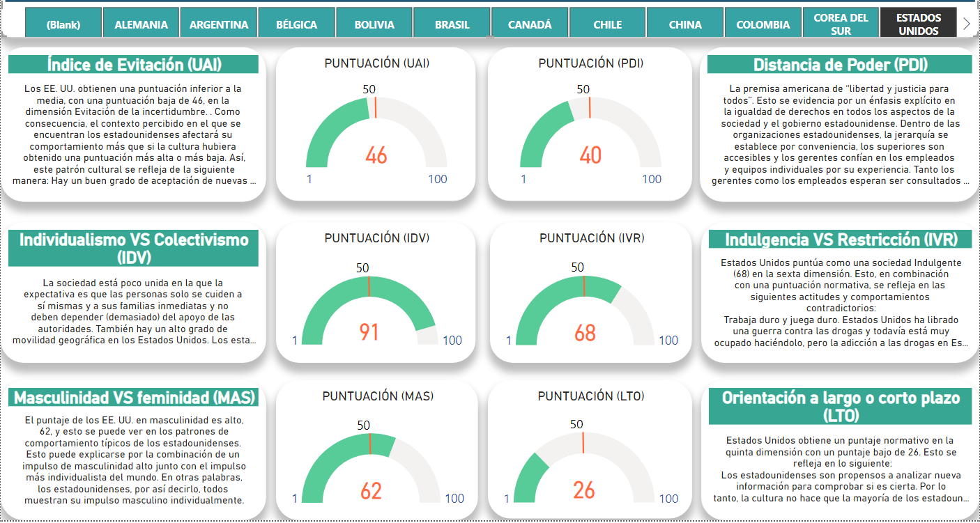Filter the dashboard by ARGENTINA
Screen dimensions: 980x523
pos(219,24)
